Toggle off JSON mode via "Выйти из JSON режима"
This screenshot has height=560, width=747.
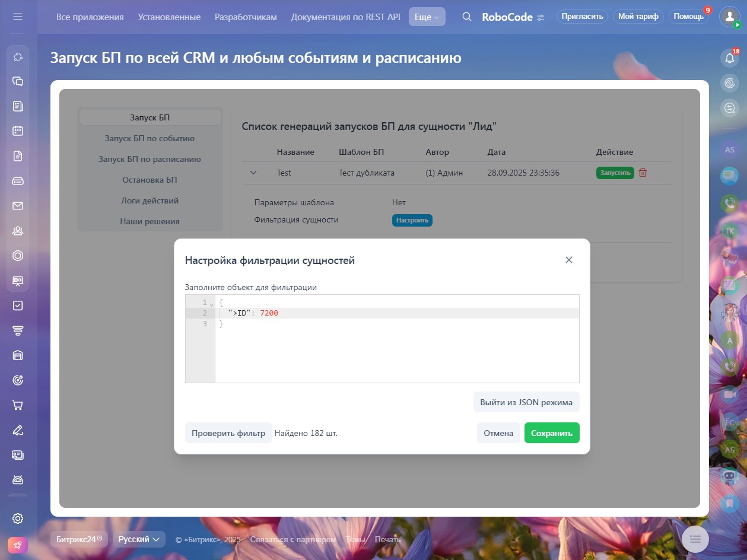(x=526, y=402)
